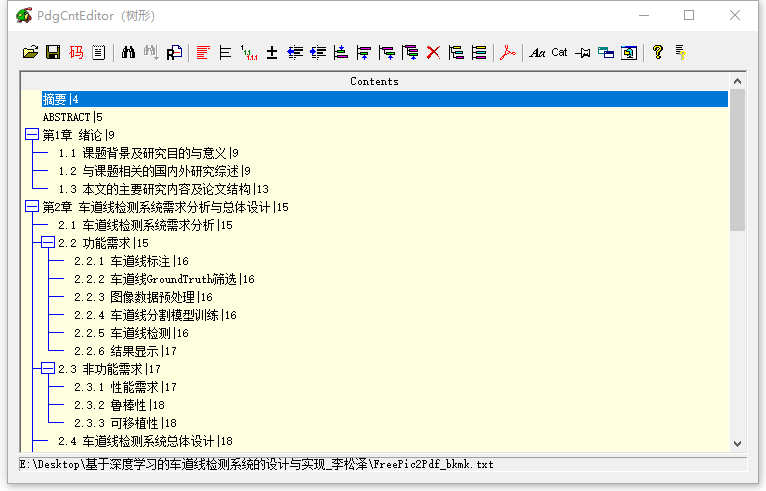This screenshot has width=766, height=491.
Task: Click the red Adobe PDF icon
Action: 508,52
